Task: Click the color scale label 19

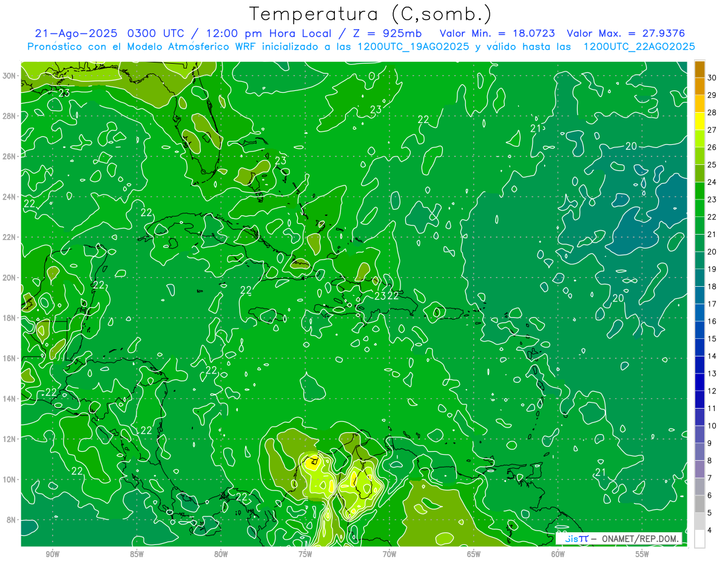Action: [x=712, y=269]
